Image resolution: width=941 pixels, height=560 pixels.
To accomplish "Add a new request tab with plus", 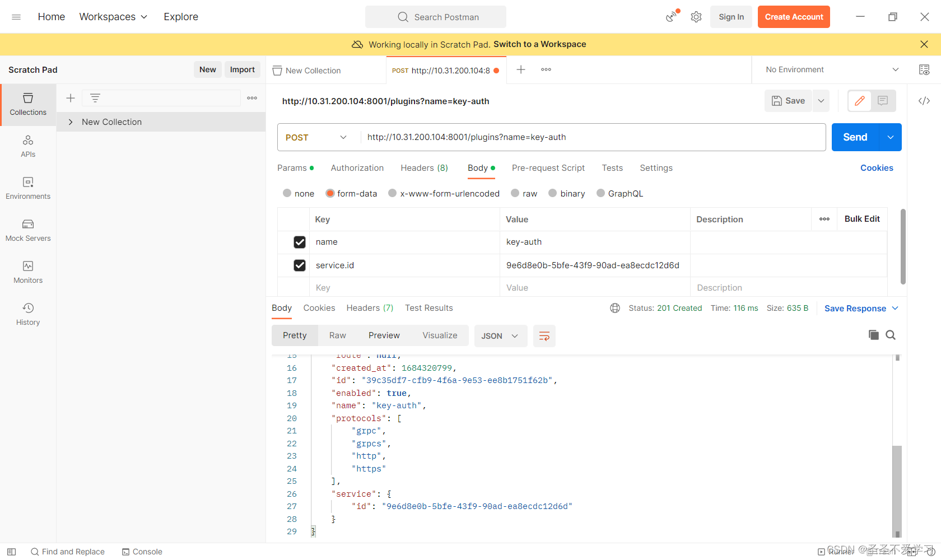I will tap(521, 69).
